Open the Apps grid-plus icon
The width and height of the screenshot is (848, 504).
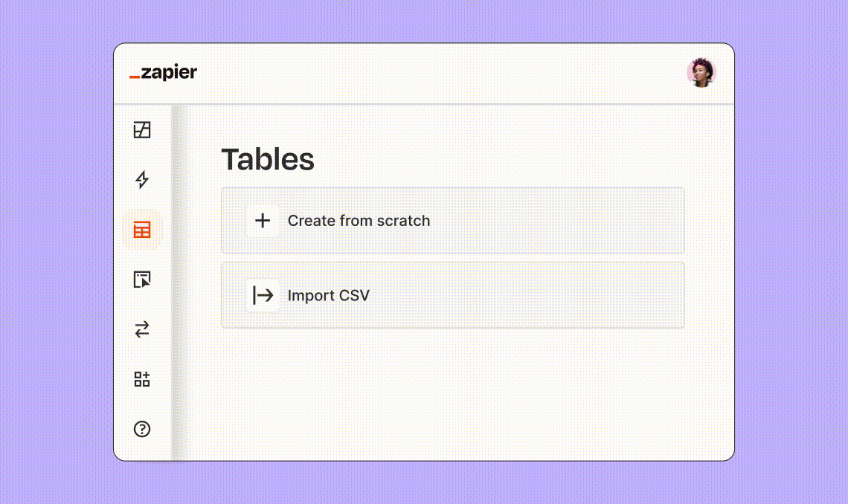click(141, 378)
